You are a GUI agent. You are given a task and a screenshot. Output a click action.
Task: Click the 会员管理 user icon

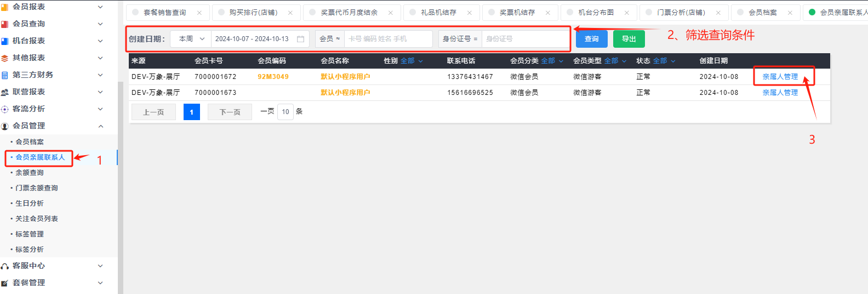[4, 126]
